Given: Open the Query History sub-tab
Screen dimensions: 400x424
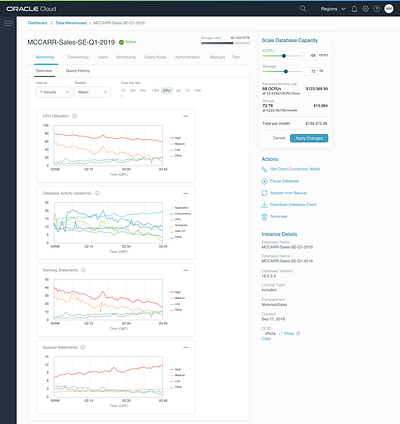Looking at the screenshot, I should coord(78,71).
